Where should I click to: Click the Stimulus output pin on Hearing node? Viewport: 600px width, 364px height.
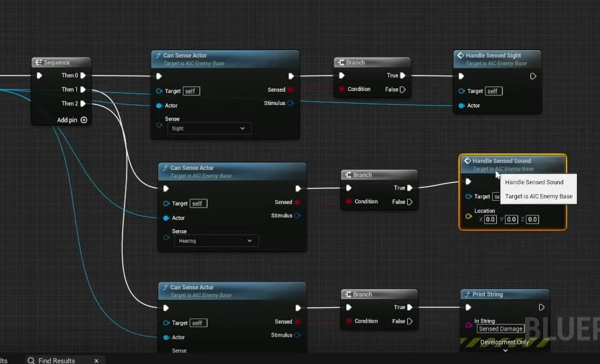pyautogui.click(x=297, y=215)
